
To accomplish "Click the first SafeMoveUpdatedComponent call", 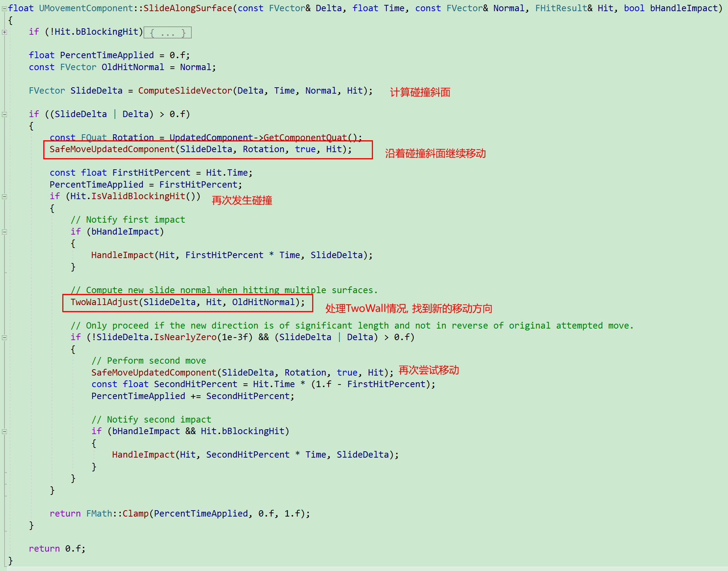I will click(112, 149).
